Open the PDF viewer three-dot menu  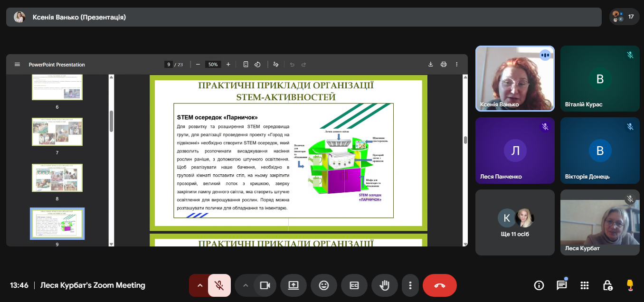click(457, 65)
